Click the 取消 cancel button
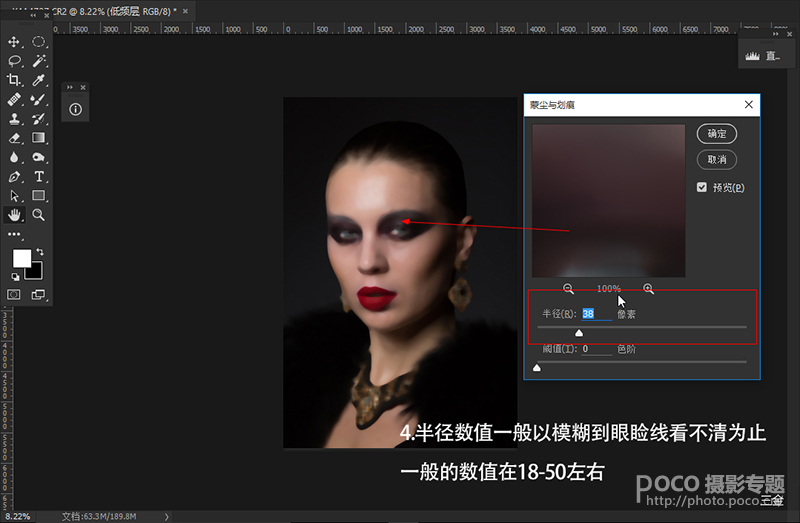 [x=716, y=159]
